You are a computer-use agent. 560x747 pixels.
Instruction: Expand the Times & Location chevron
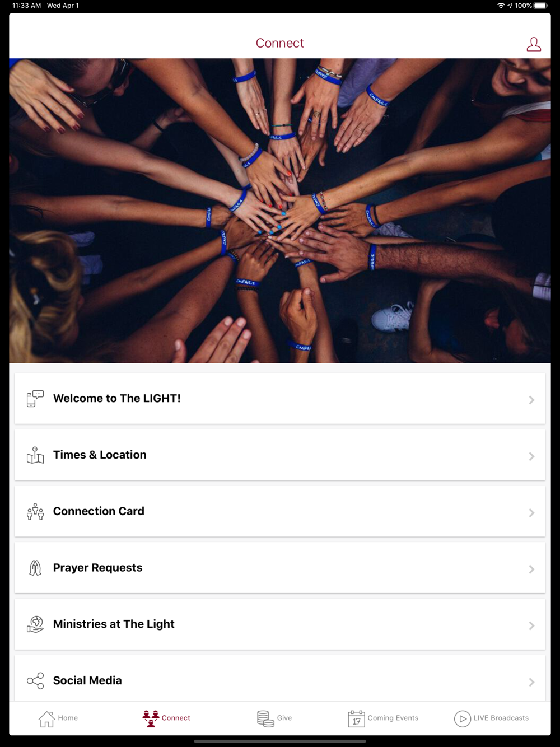pos(531,456)
